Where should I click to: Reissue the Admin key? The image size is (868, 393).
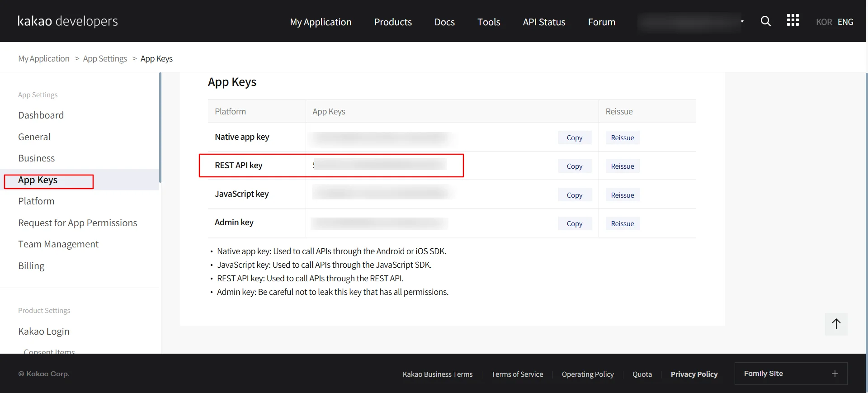point(623,223)
